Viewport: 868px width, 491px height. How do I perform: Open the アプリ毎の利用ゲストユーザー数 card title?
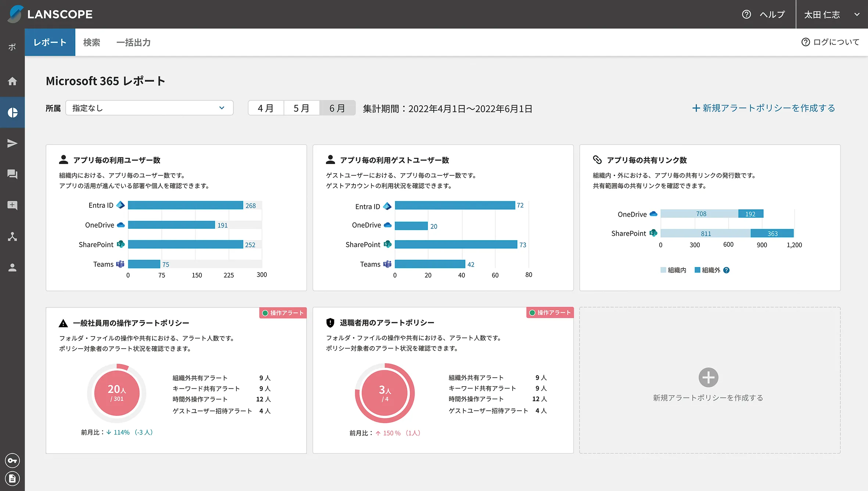pyautogui.click(x=394, y=160)
